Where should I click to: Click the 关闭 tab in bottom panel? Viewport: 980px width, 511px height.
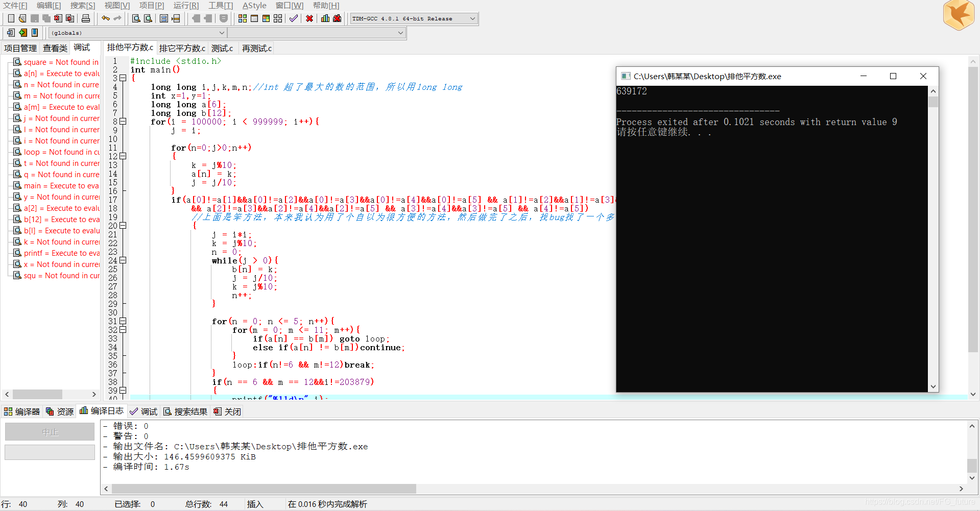click(x=227, y=411)
